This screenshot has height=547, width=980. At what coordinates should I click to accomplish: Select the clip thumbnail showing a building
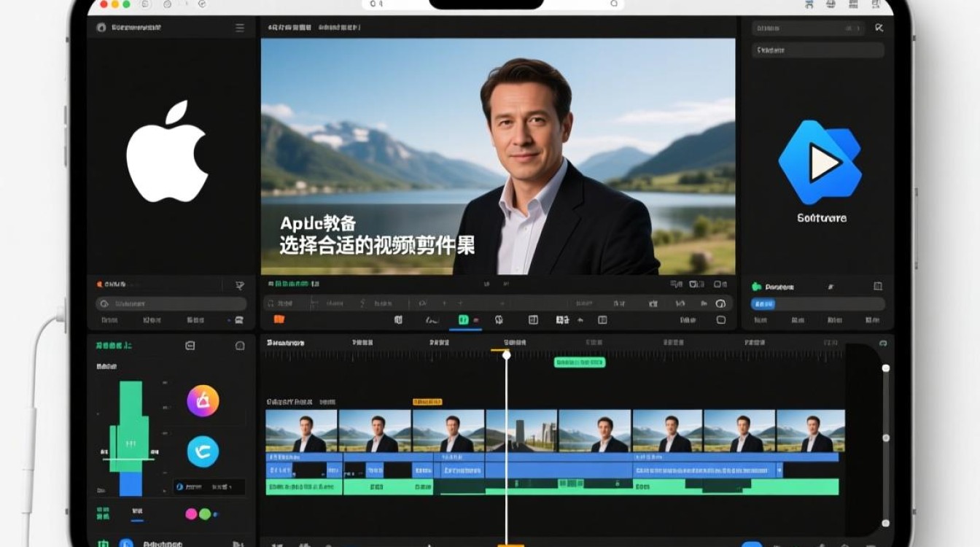coord(521,431)
